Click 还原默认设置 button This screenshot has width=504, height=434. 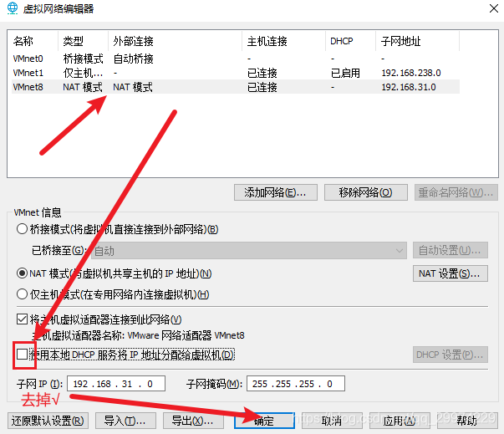point(48,421)
